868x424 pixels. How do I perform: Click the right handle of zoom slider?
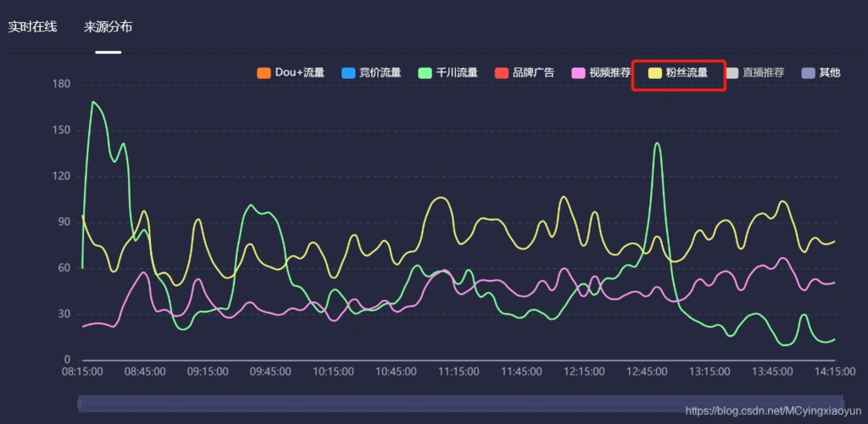pyautogui.click(x=841, y=404)
